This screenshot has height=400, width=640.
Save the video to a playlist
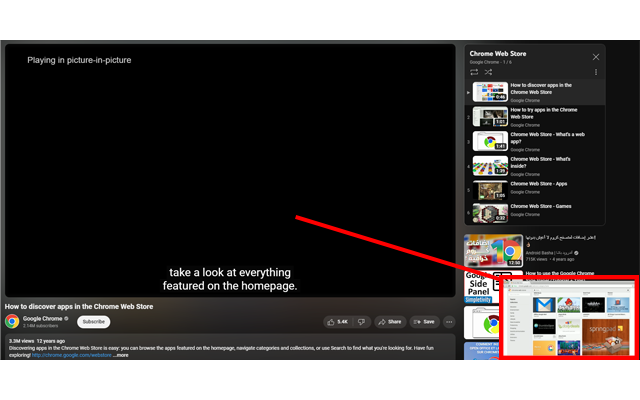424,322
